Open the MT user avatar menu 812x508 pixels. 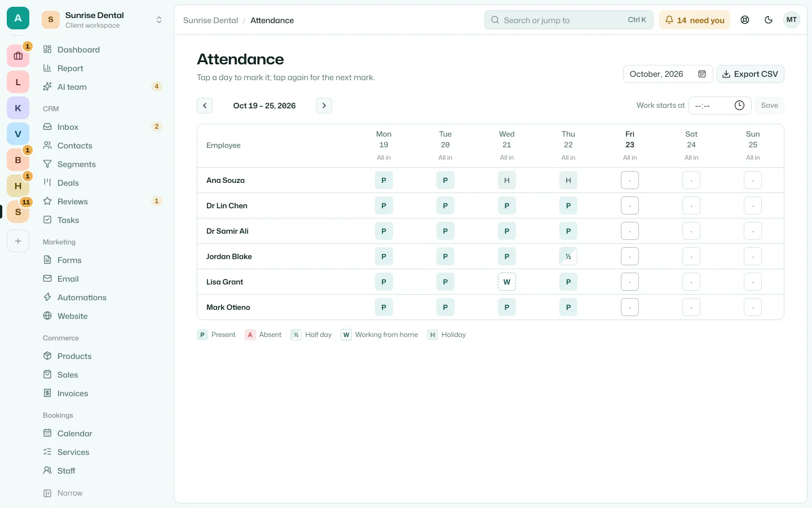pos(792,20)
